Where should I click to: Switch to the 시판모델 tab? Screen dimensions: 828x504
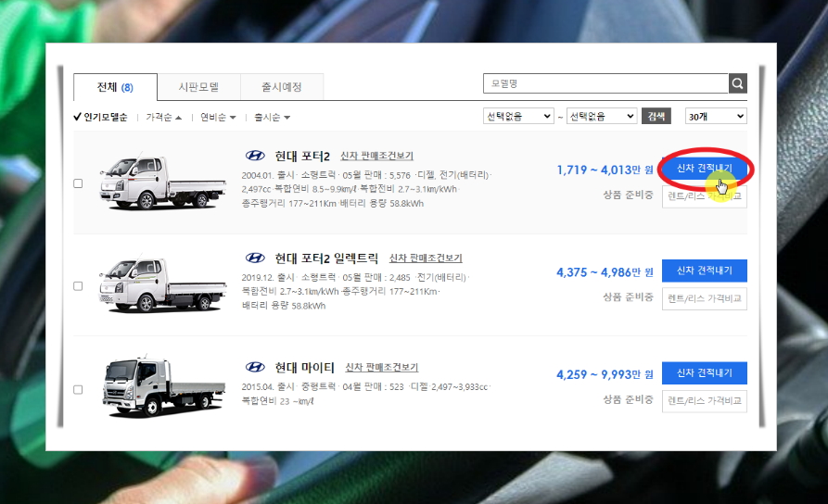(198, 87)
